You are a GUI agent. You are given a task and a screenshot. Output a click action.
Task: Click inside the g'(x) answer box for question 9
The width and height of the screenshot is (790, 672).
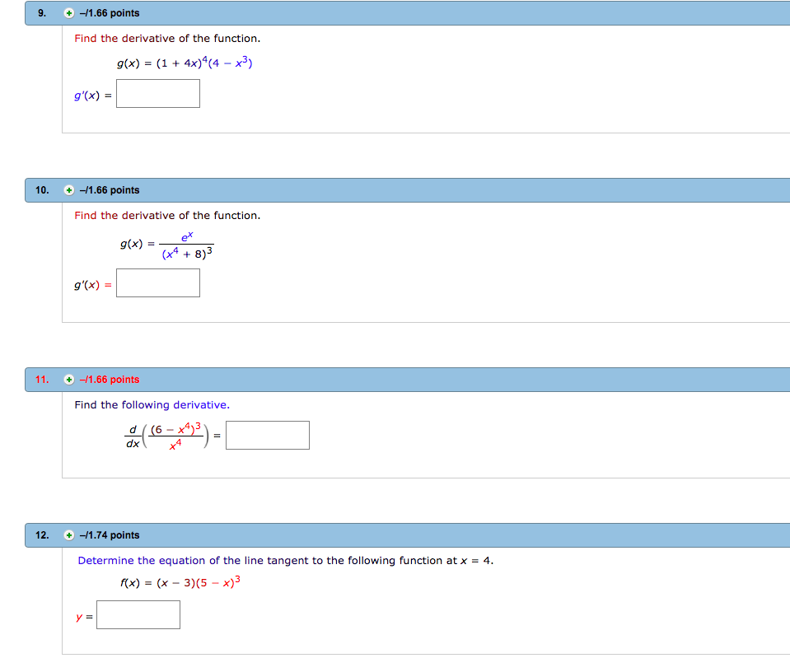point(157,93)
